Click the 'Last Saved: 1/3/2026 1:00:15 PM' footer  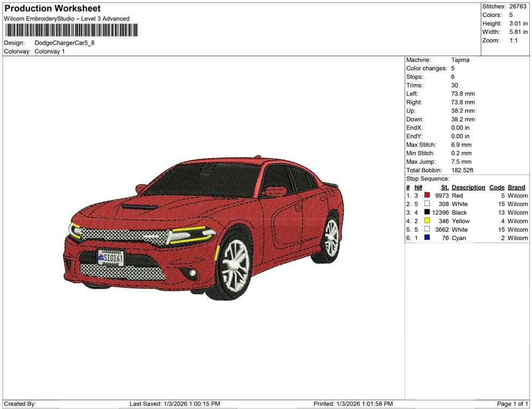[175, 404]
